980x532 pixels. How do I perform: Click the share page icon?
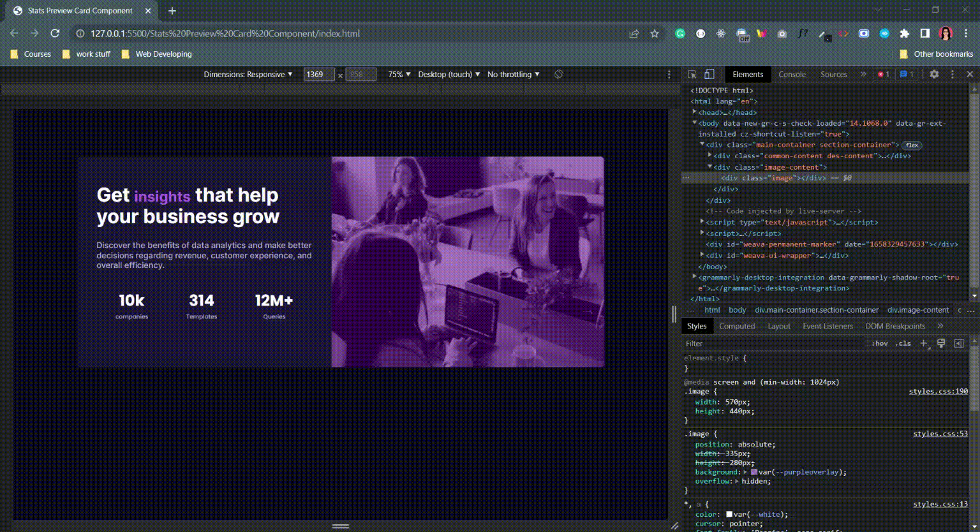[634, 34]
